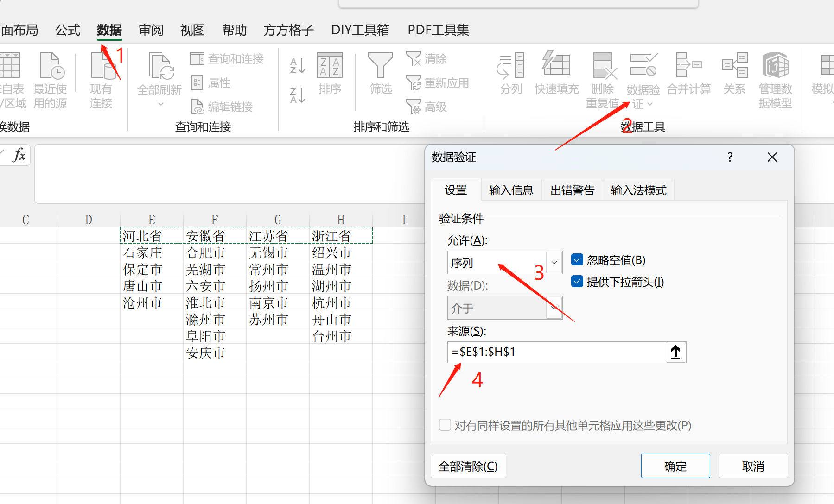Open the PDF工具集 tab
The height and width of the screenshot is (504, 834).
coord(439,30)
